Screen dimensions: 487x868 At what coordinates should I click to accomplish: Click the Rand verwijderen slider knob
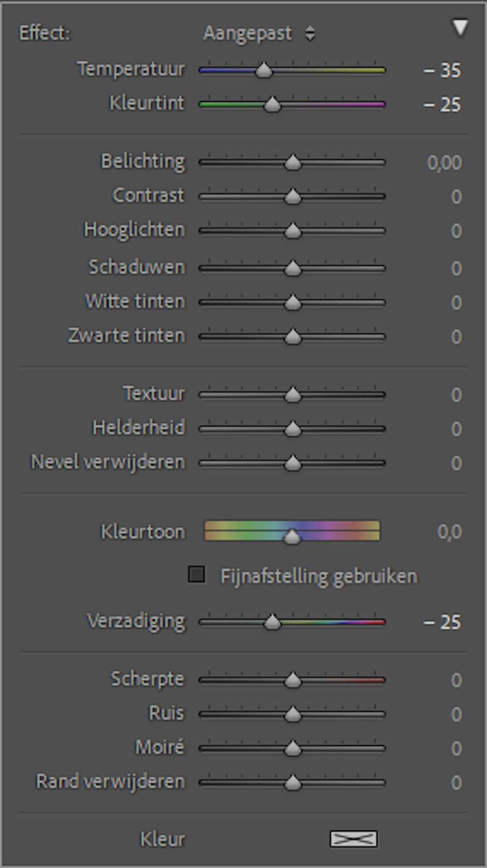coord(293,783)
